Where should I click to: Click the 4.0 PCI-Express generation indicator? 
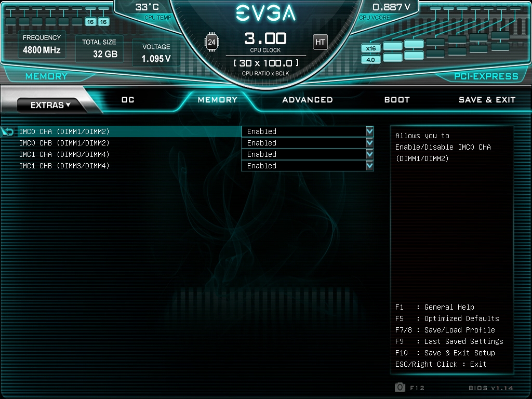click(371, 60)
